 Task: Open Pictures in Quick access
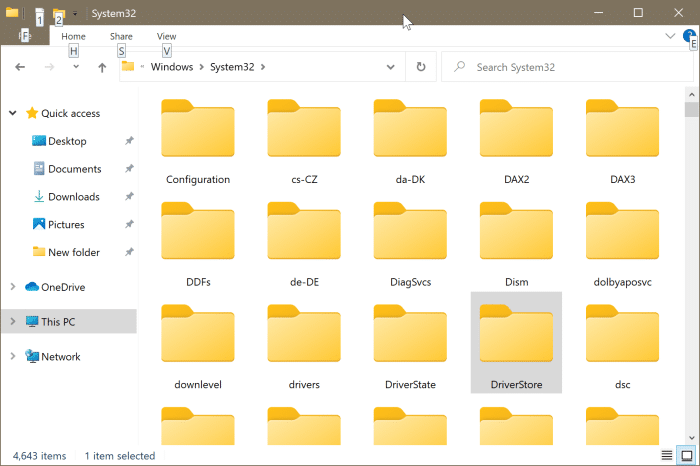pyautogui.click(x=58, y=224)
